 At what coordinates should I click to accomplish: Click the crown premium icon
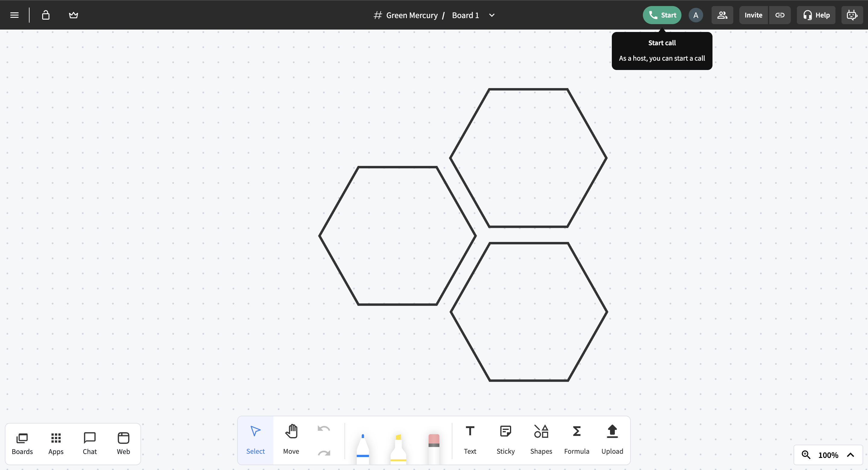point(74,15)
